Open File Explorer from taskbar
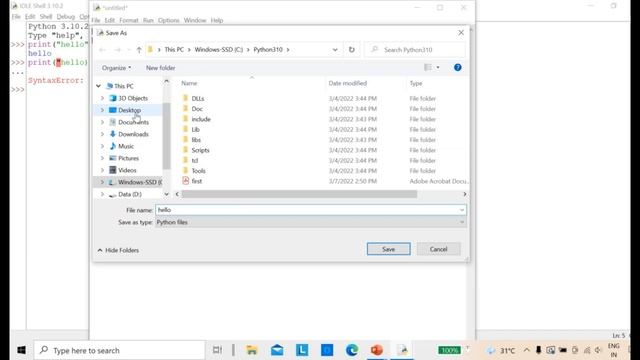 (252, 350)
